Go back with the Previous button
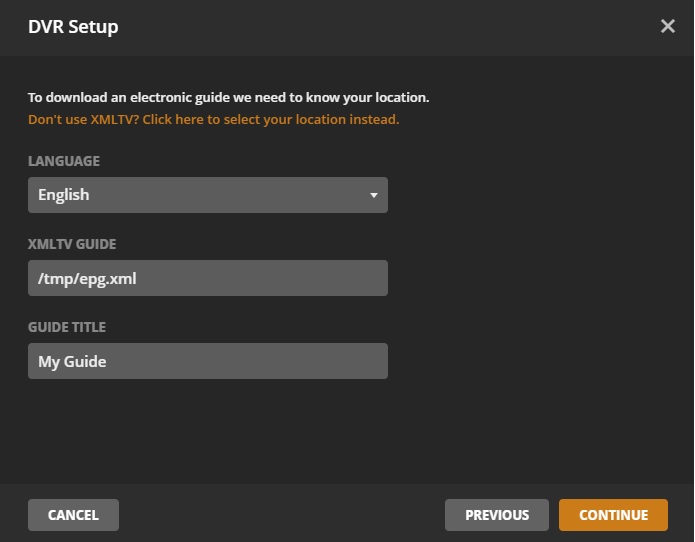 pos(497,515)
